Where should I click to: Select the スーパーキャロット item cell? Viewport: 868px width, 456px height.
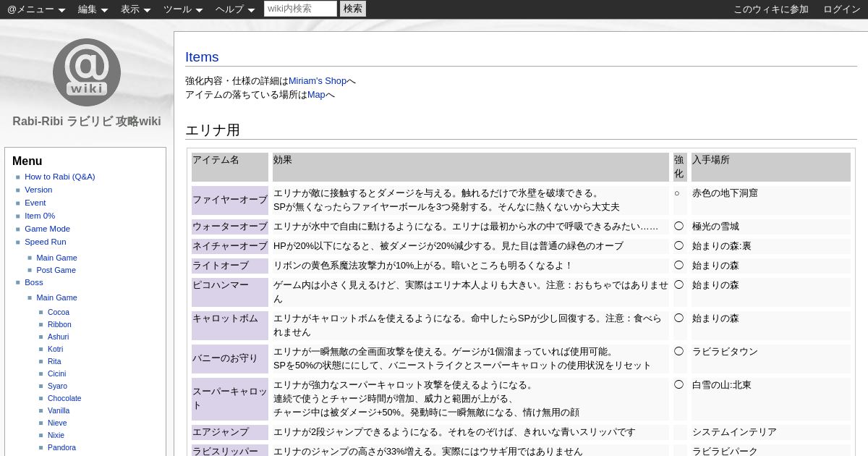tap(230, 399)
